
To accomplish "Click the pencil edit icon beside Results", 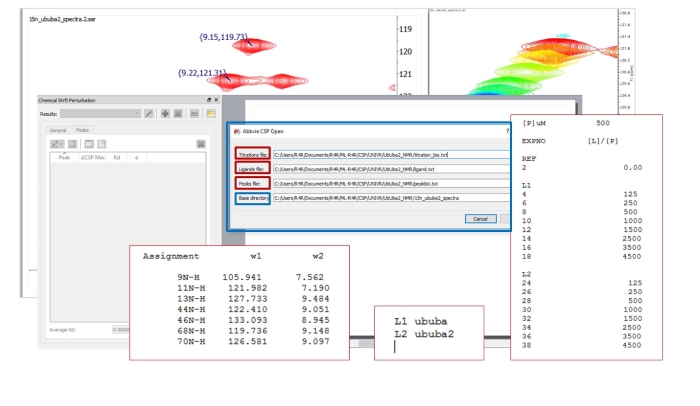I will tap(149, 114).
